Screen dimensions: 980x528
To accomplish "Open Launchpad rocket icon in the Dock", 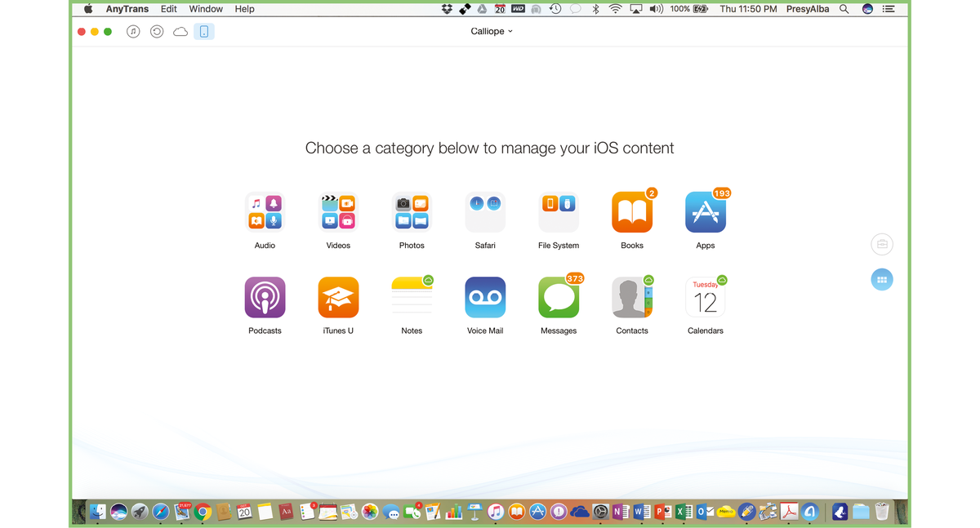I will 140,512.
